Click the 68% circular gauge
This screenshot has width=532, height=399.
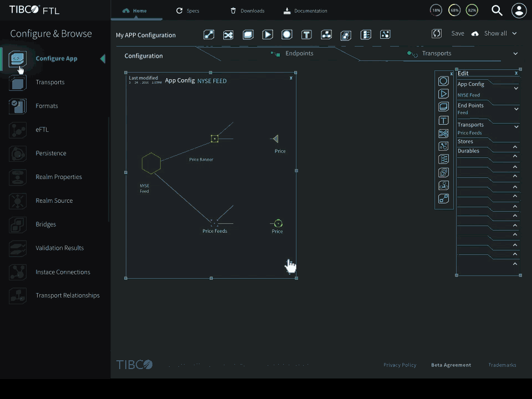click(x=454, y=10)
